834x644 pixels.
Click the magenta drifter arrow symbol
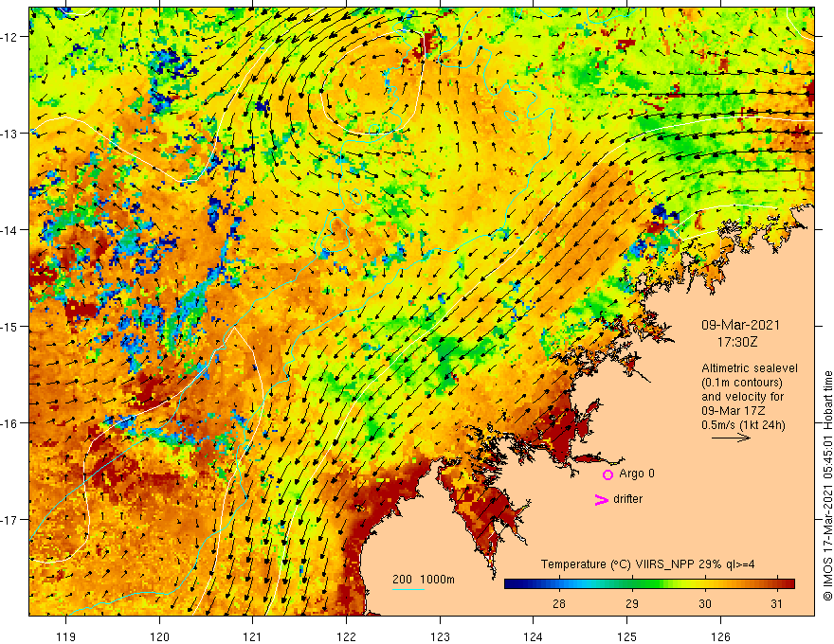coord(602,499)
